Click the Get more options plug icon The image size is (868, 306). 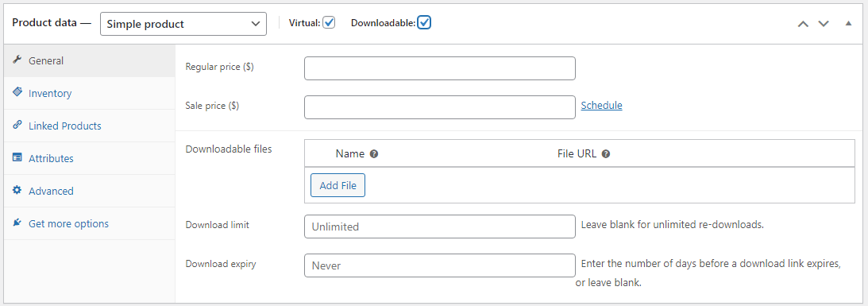click(17, 223)
